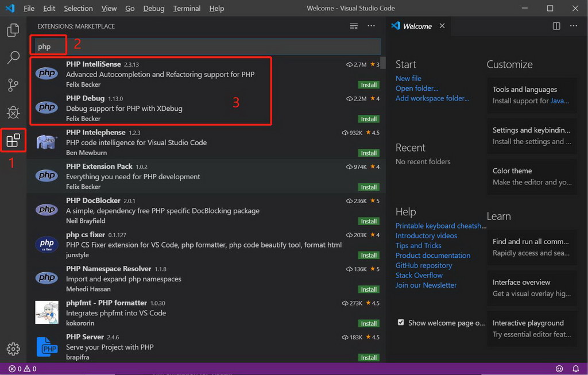Open the Debug menu
The image size is (588, 375).
tap(154, 8)
